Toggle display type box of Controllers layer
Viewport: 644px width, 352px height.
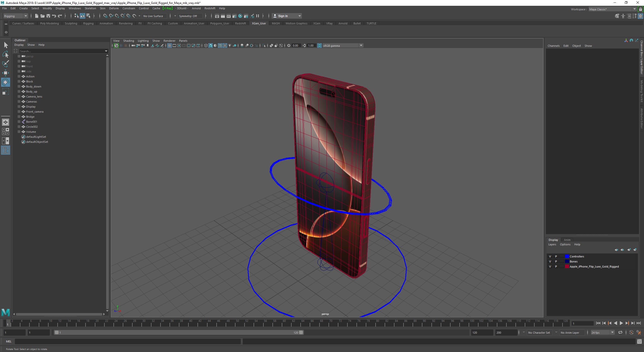[561, 256]
